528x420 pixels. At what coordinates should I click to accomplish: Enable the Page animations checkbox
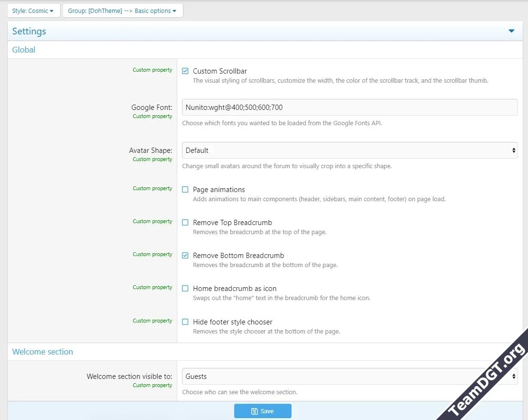pyautogui.click(x=185, y=190)
